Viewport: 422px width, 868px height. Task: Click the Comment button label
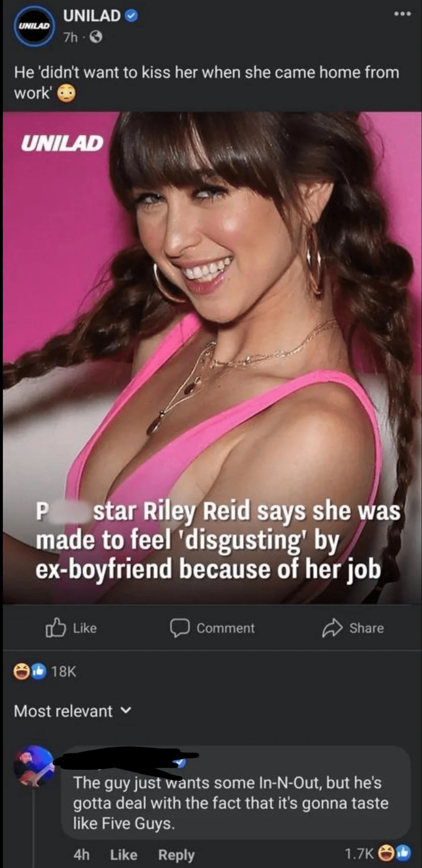point(226,628)
